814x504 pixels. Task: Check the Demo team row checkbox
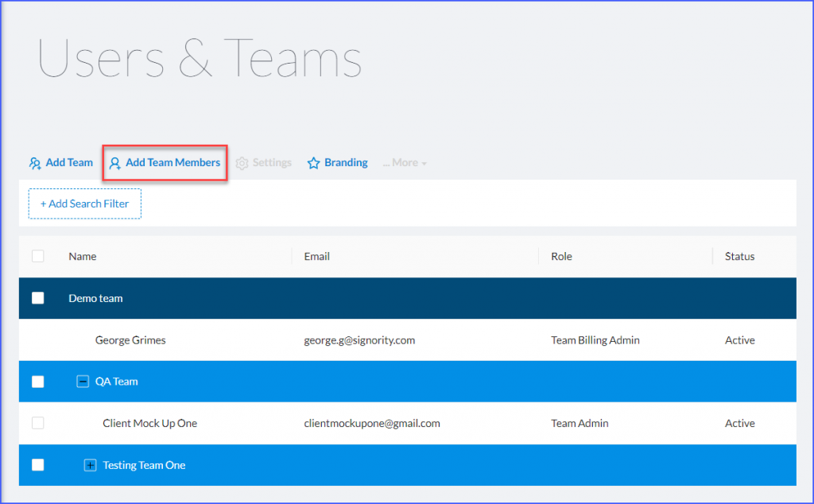pos(37,297)
